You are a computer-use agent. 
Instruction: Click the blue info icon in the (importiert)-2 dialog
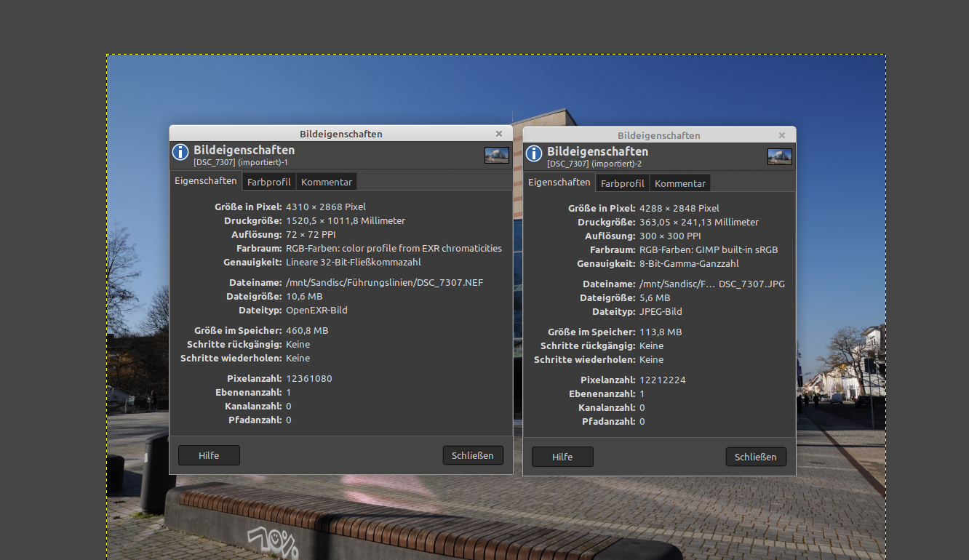click(x=534, y=153)
